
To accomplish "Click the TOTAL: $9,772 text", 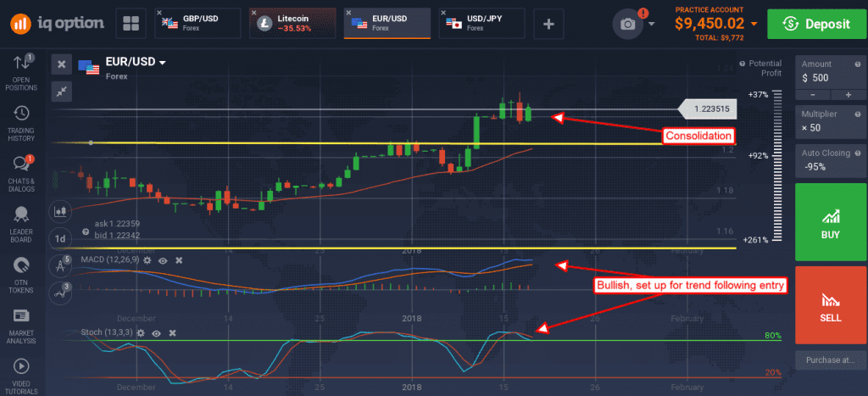I will pyautogui.click(x=720, y=37).
